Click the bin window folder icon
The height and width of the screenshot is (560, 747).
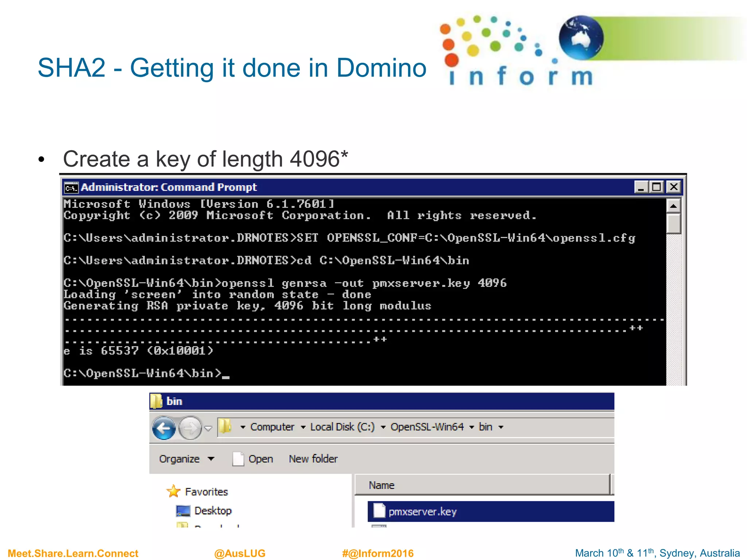156,401
